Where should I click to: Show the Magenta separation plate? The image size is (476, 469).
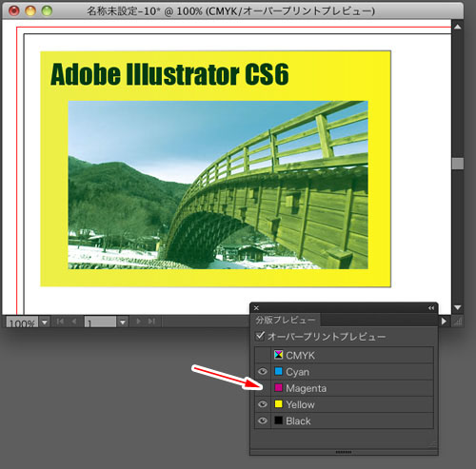click(x=263, y=388)
